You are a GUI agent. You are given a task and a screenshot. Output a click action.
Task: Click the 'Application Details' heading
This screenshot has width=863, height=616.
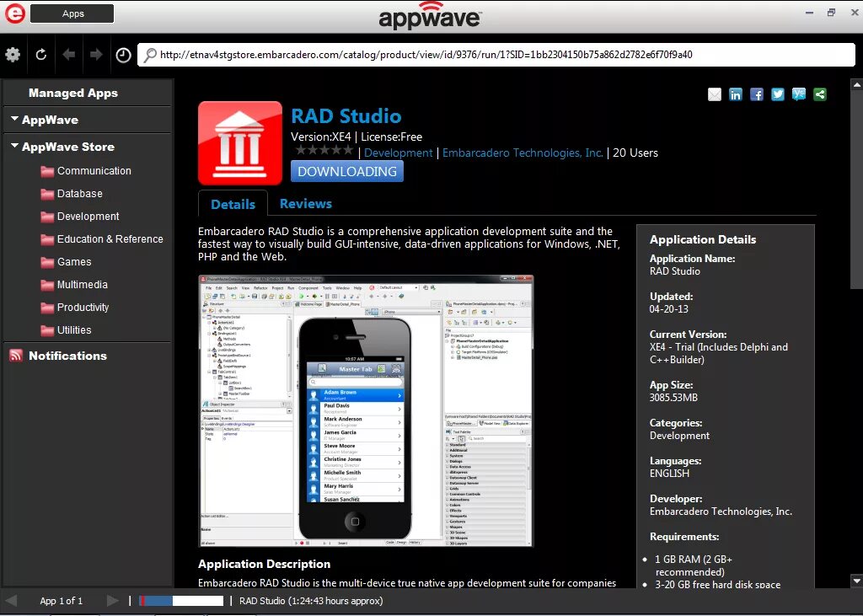pos(703,239)
